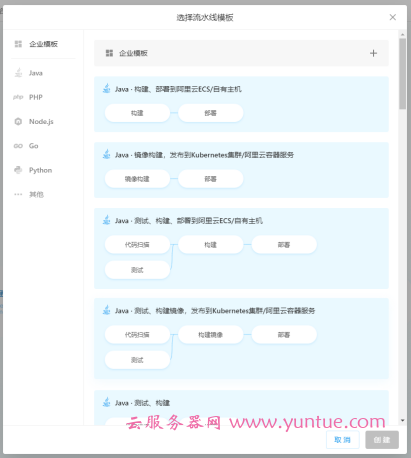Click the 取消 cancel button
The height and width of the screenshot is (458, 411).
(343, 440)
